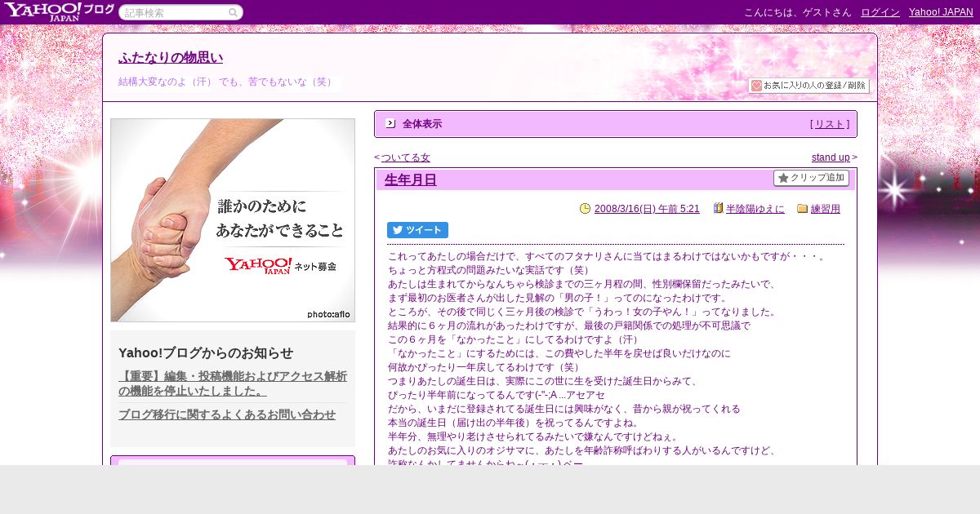The image size is (980, 514).
Task: Click the ツイート button
Action: pos(417,230)
